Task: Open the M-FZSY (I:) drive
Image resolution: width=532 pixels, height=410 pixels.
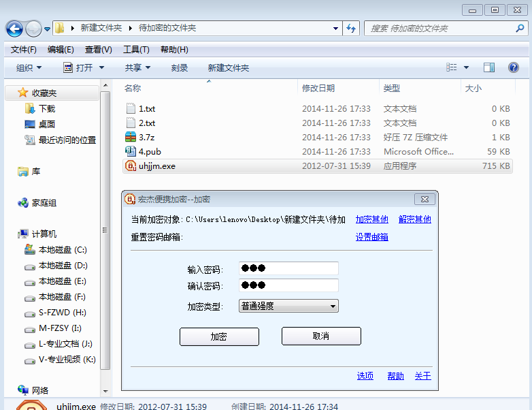Action: click(53, 328)
